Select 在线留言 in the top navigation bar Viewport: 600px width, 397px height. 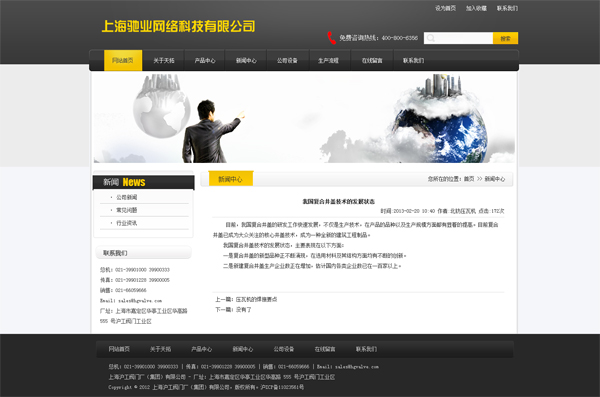[x=372, y=60]
